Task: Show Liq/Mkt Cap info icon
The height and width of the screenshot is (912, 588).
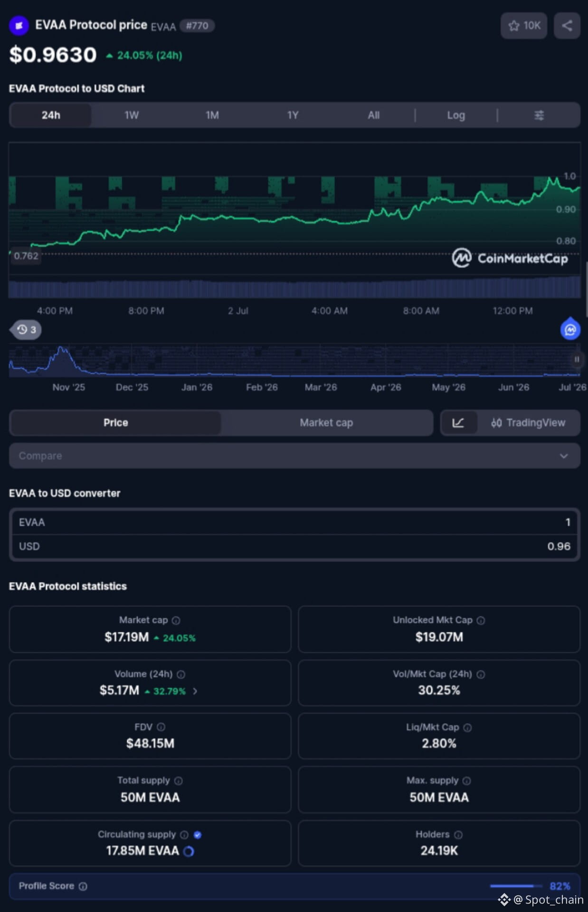Action: (x=467, y=728)
